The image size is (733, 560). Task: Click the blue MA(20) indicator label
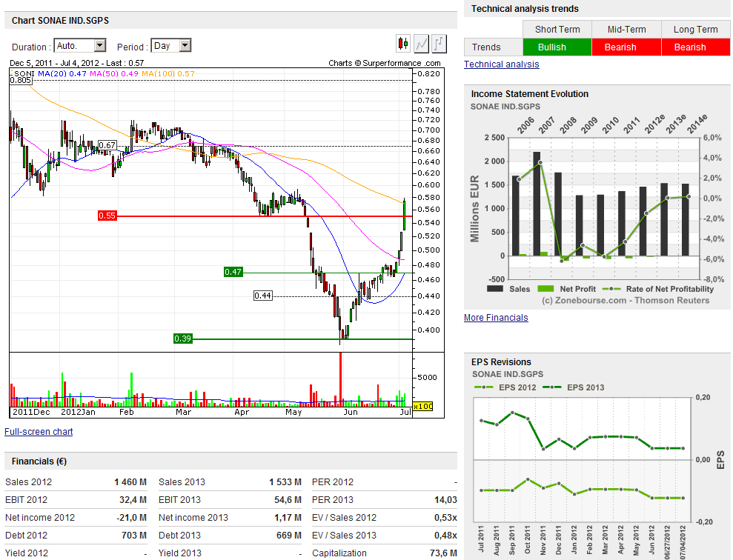click(x=62, y=73)
